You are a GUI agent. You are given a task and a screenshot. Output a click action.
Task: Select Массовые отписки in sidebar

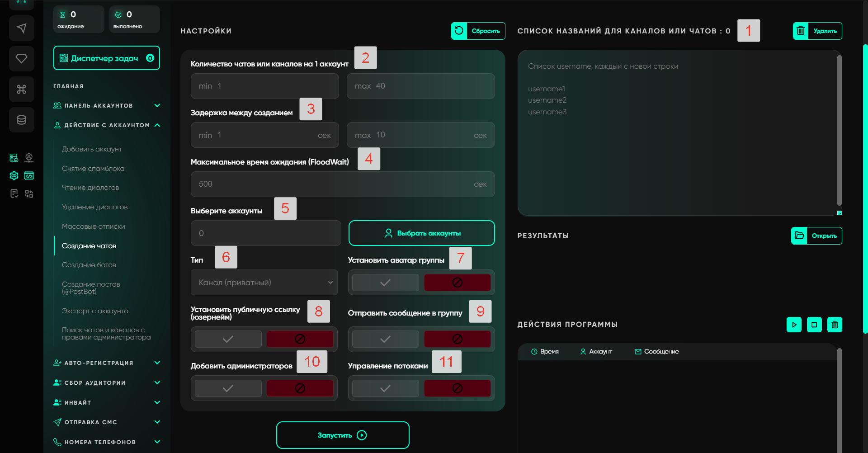(x=93, y=226)
